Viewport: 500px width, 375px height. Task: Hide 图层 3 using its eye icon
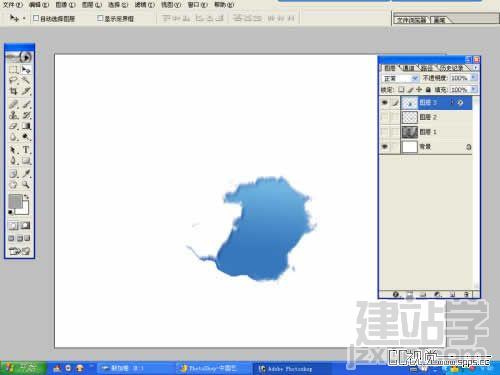385,103
